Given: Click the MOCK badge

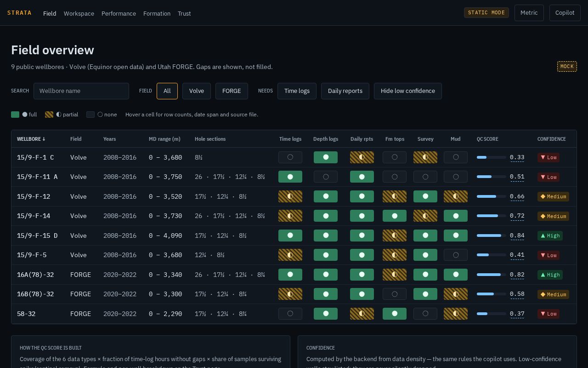Looking at the screenshot, I should 567,67.
